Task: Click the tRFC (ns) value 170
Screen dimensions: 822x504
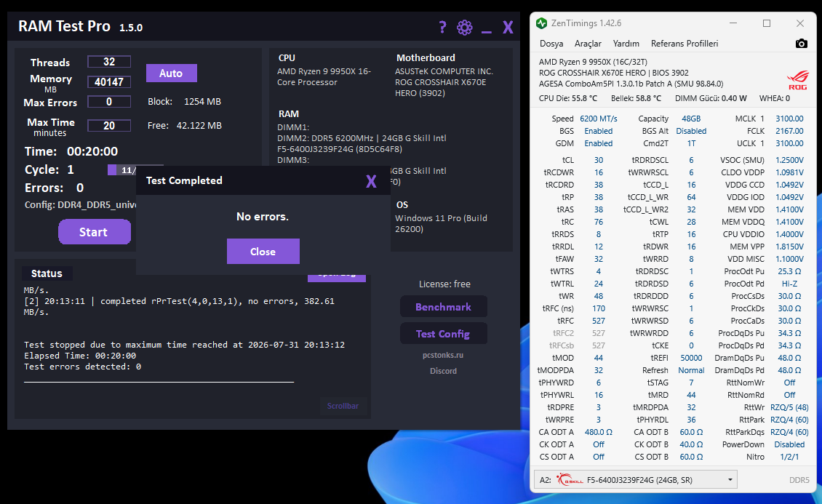Action: pos(599,308)
